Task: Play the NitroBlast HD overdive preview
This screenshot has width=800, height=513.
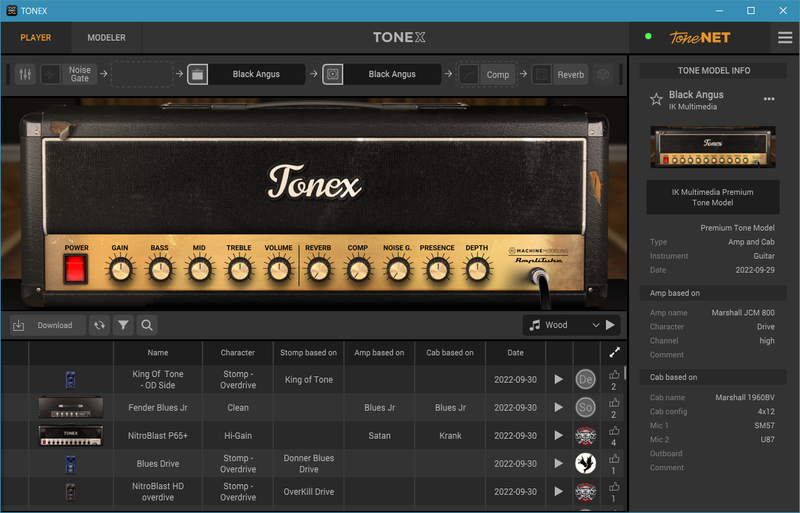Action: click(559, 492)
